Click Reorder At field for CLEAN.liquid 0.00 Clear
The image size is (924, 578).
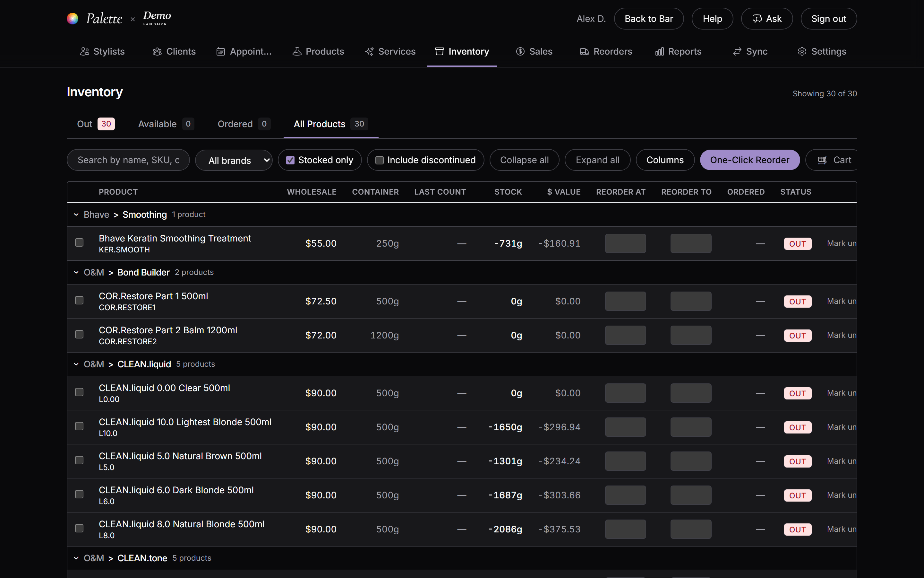pos(625,393)
